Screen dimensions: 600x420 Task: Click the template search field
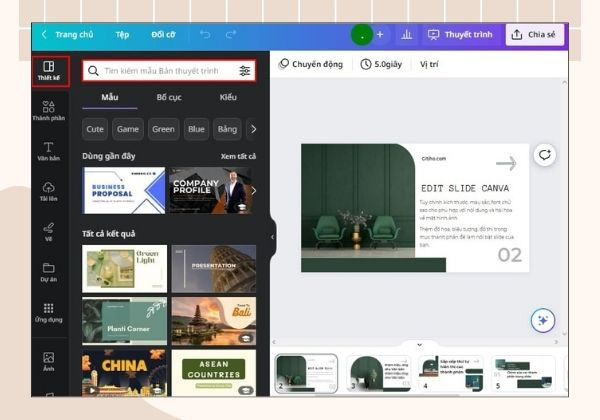(169, 71)
